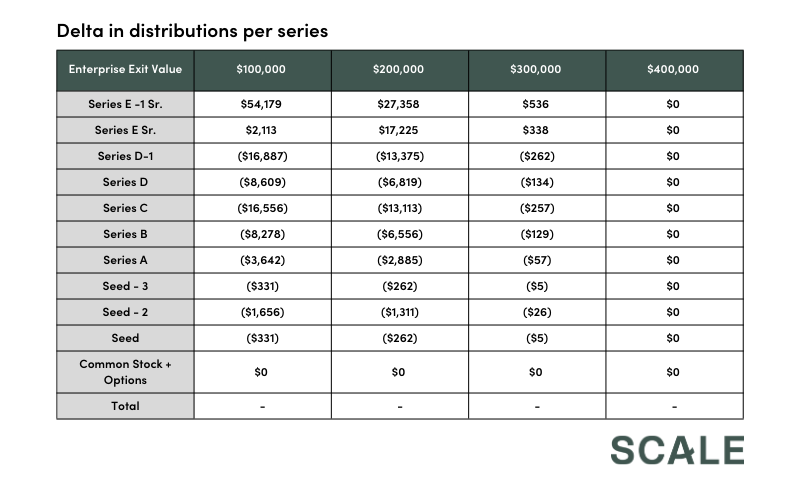Image resolution: width=800 pixels, height=500 pixels.
Task: Click the $17,225 value for Series E Sr.
Action: tap(399, 130)
